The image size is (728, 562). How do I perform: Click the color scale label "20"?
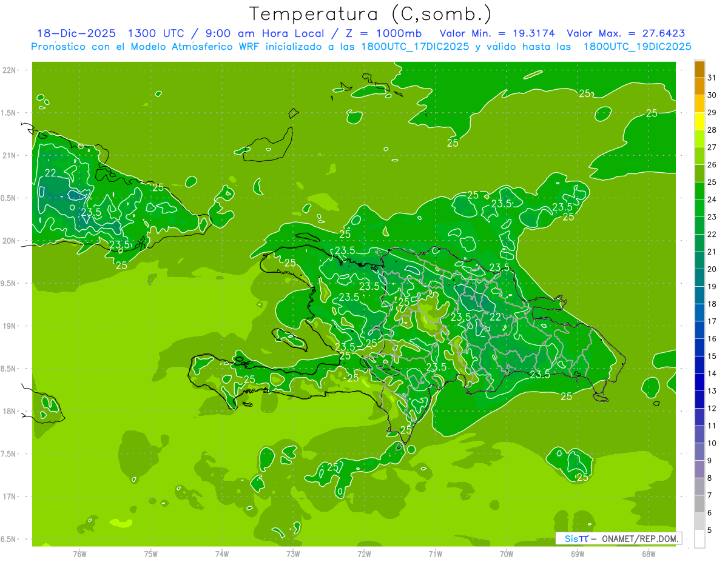[x=712, y=269]
